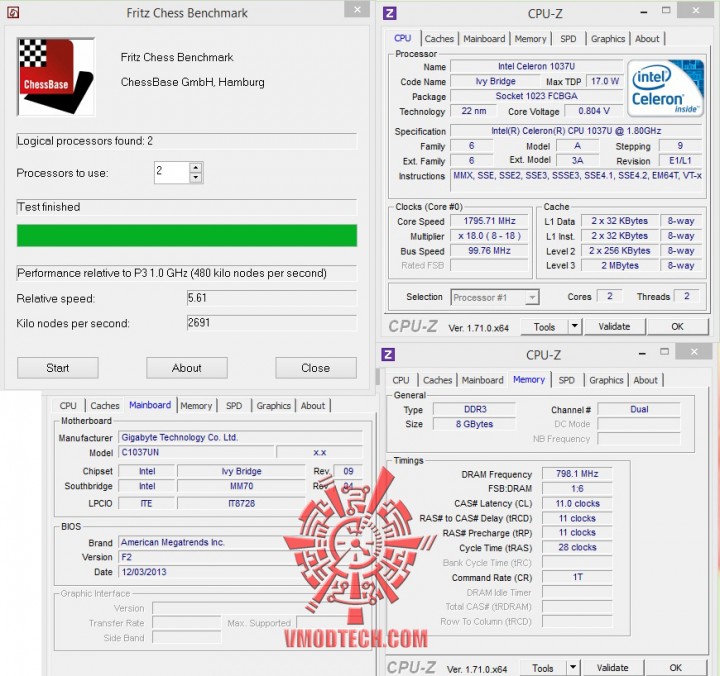The width and height of the screenshot is (720, 676).
Task: Decrease Processors to use with down arrow
Action: (x=196, y=177)
